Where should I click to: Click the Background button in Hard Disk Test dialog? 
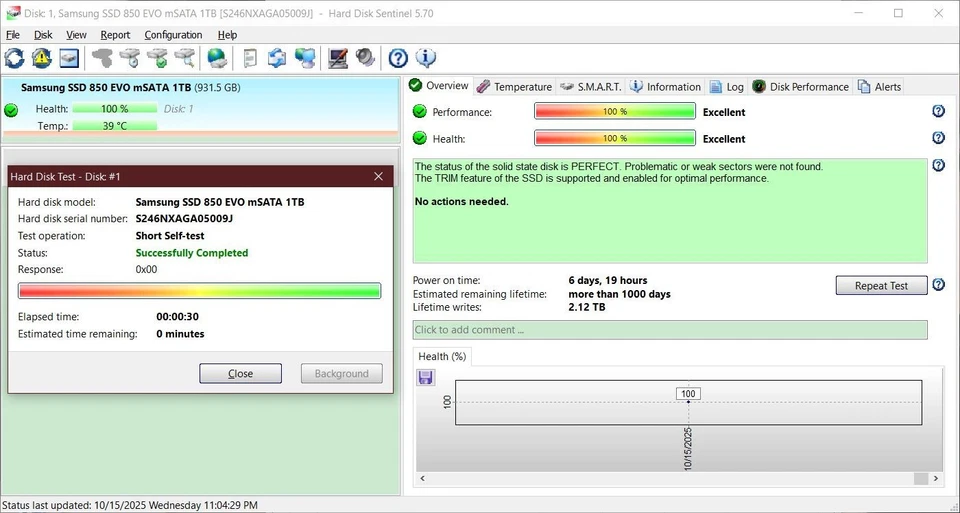click(x=342, y=373)
